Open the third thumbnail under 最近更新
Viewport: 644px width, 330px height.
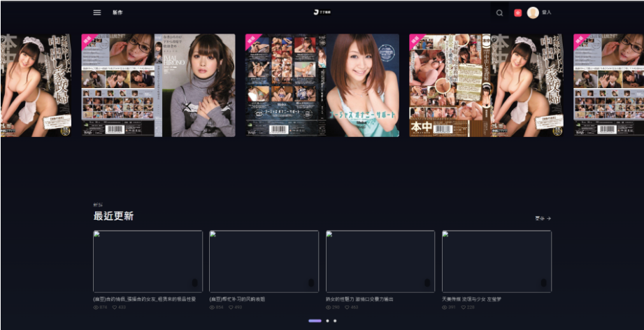[380, 261]
